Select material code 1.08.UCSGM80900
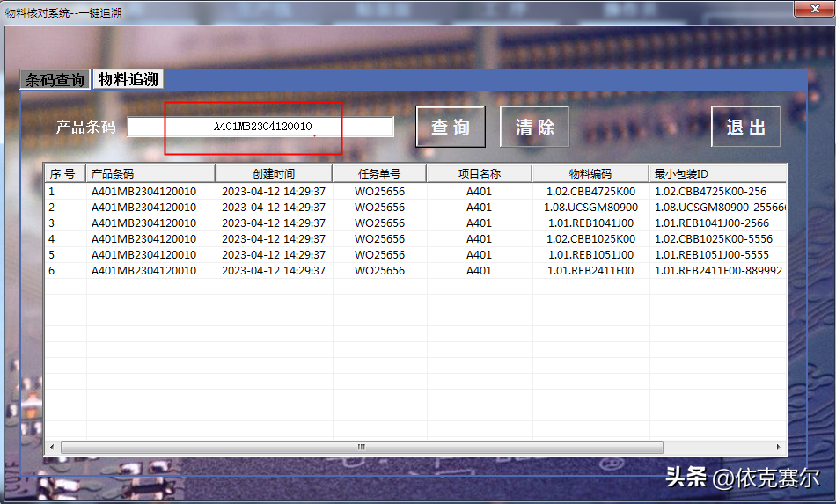The height and width of the screenshot is (504, 836). [590, 208]
